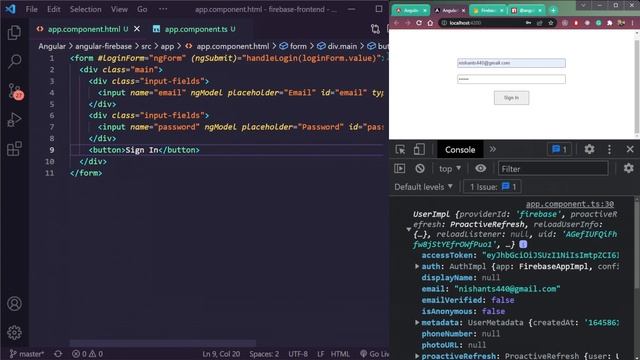640x360 pixels.
Task: Click the editor horizontal scrollbar
Action: pos(163,343)
